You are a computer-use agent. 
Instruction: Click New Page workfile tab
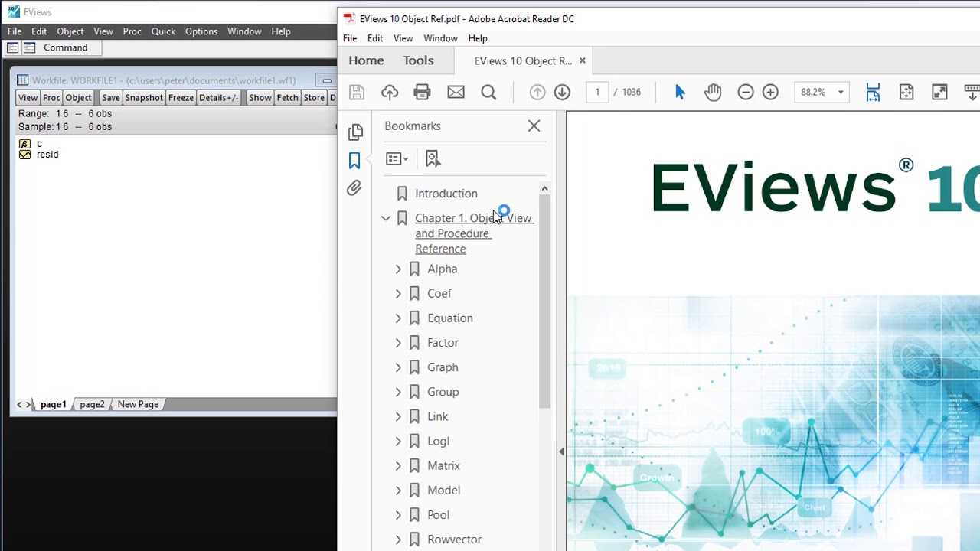tap(138, 404)
